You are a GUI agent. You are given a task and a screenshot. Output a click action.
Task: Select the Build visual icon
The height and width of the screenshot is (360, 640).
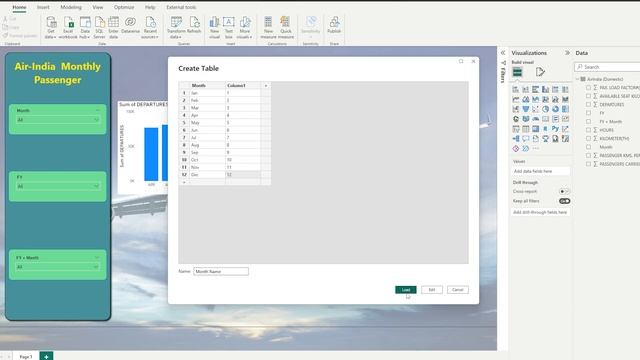click(517, 72)
